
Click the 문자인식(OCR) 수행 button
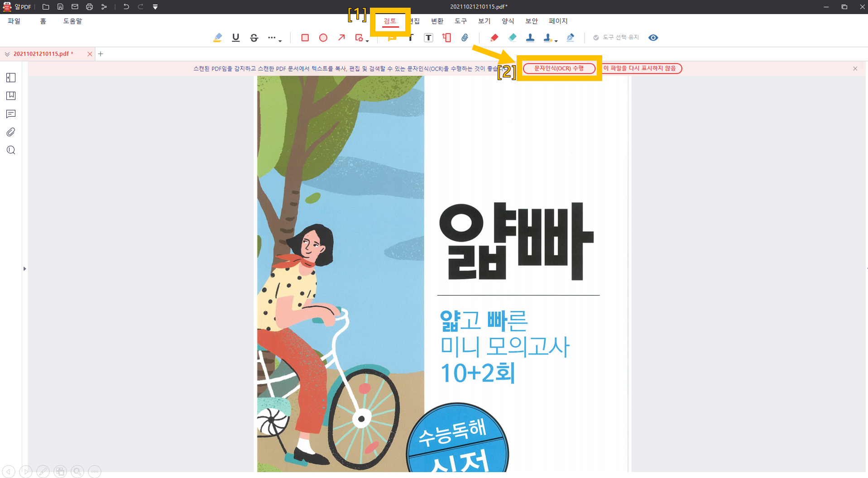[559, 68]
